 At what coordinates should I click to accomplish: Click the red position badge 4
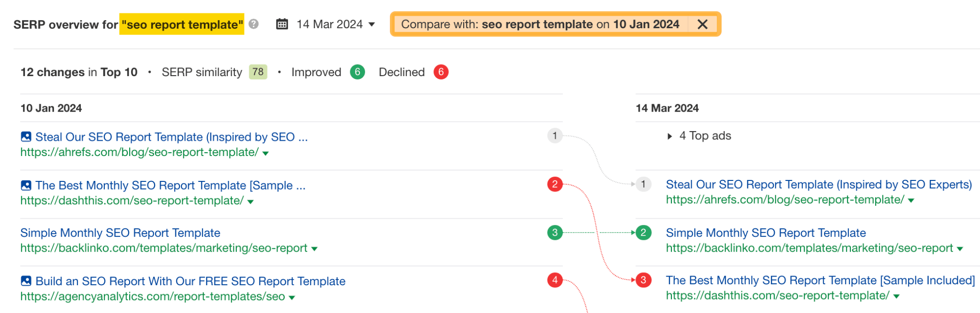coord(555,281)
